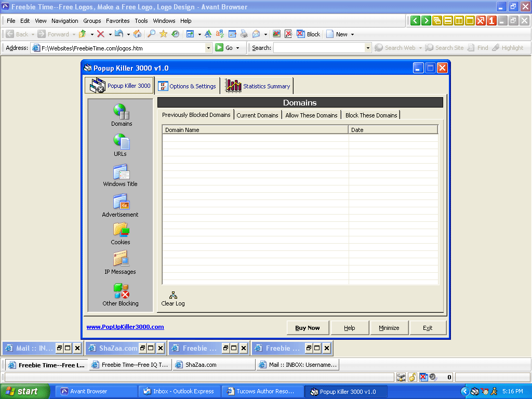Click the Mail icon in browser toolbar
The image size is (532, 399).
[256, 34]
